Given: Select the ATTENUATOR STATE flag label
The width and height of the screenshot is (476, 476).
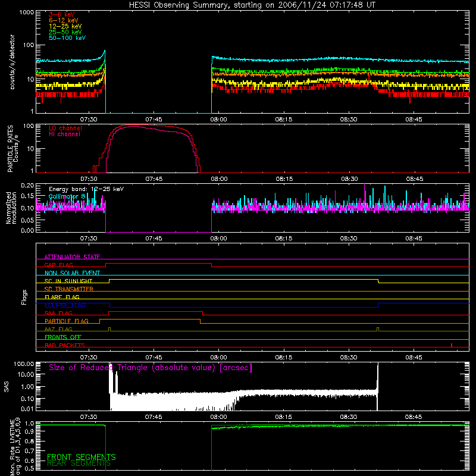Looking at the screenshot, I should (72, 257).
